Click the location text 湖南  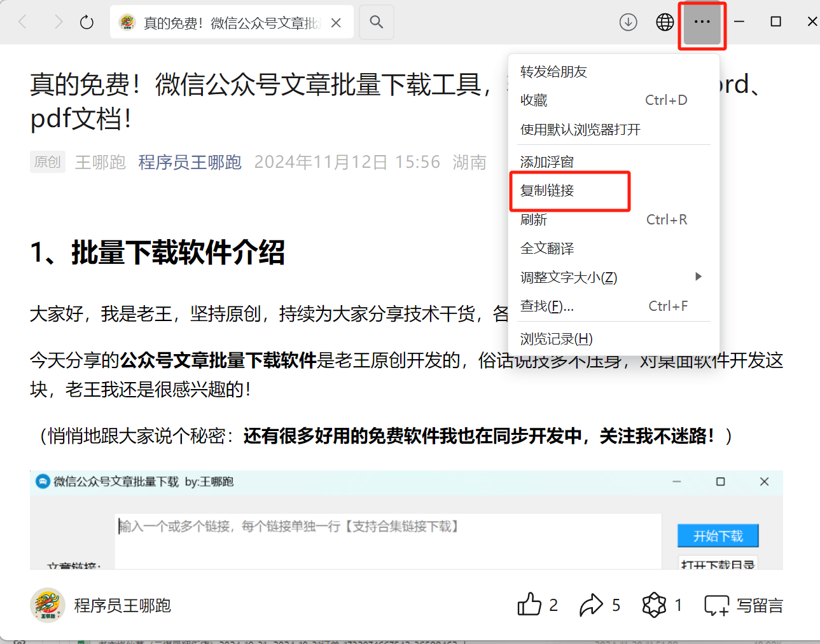(x=469, y=162)
